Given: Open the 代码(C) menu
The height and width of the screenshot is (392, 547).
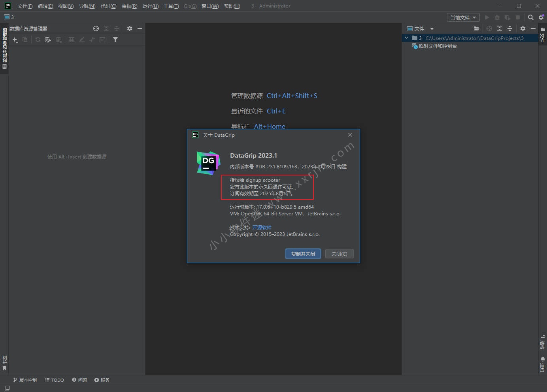Looking at the screenshot, I should pos(108,6).
